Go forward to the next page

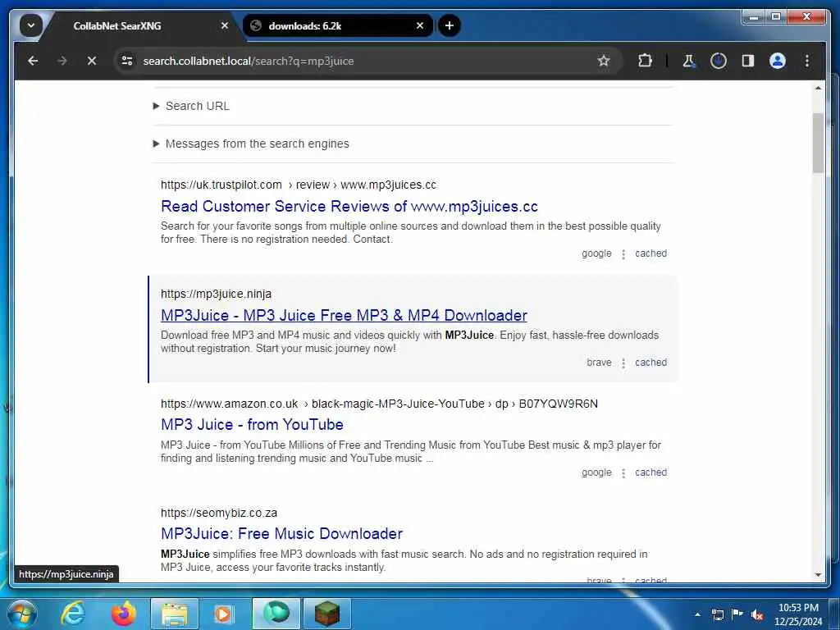62,61
